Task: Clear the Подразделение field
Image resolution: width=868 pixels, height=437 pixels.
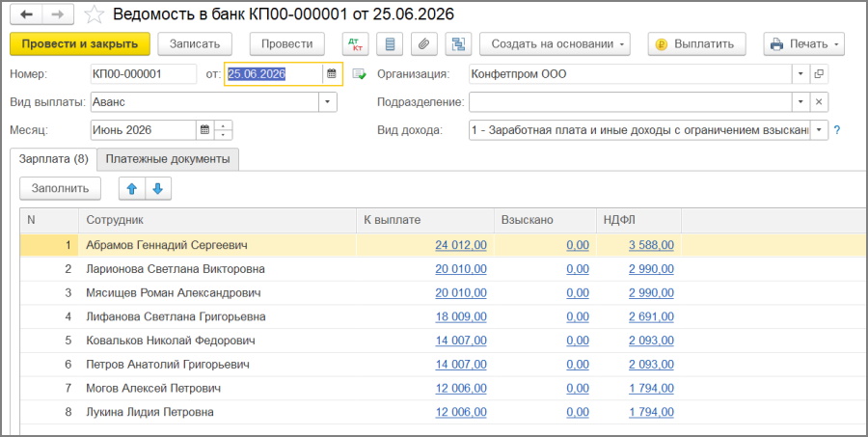Action: coord(819,102)
